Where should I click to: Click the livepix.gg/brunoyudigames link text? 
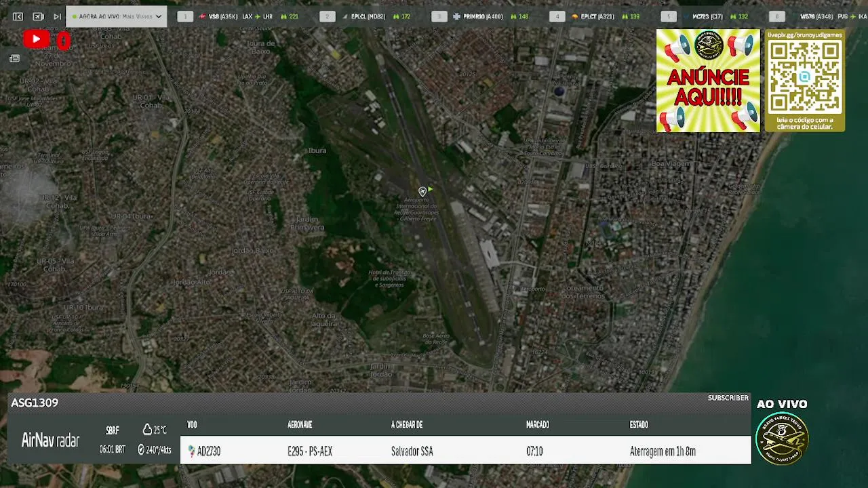tap(805, 35)
